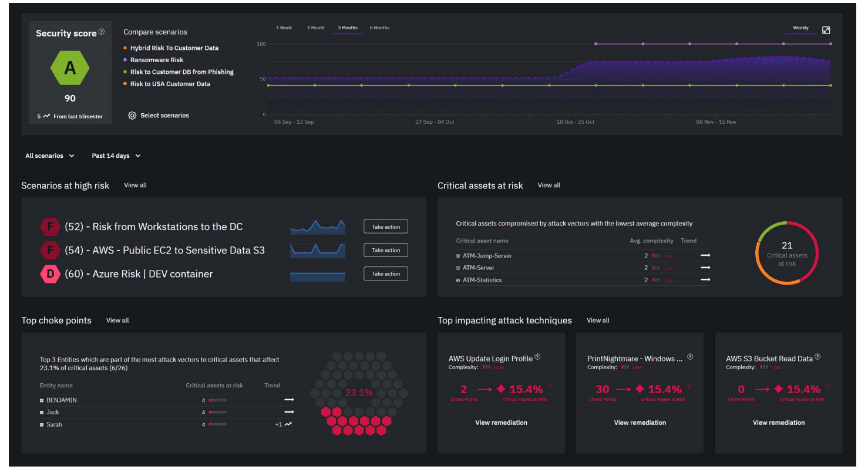Open the Select scenarios gear icon
This screenshot has width=868, height=473.
(132, 116)
